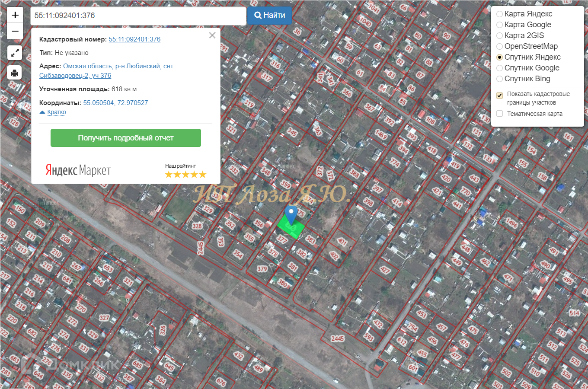Click parcel label 155 on map

coord(523,163)
